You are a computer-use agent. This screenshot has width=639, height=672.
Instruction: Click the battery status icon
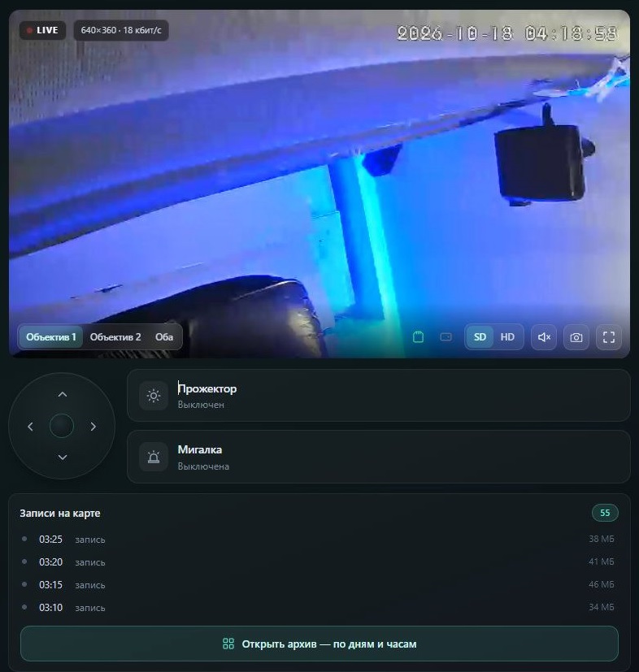(446, 337)
